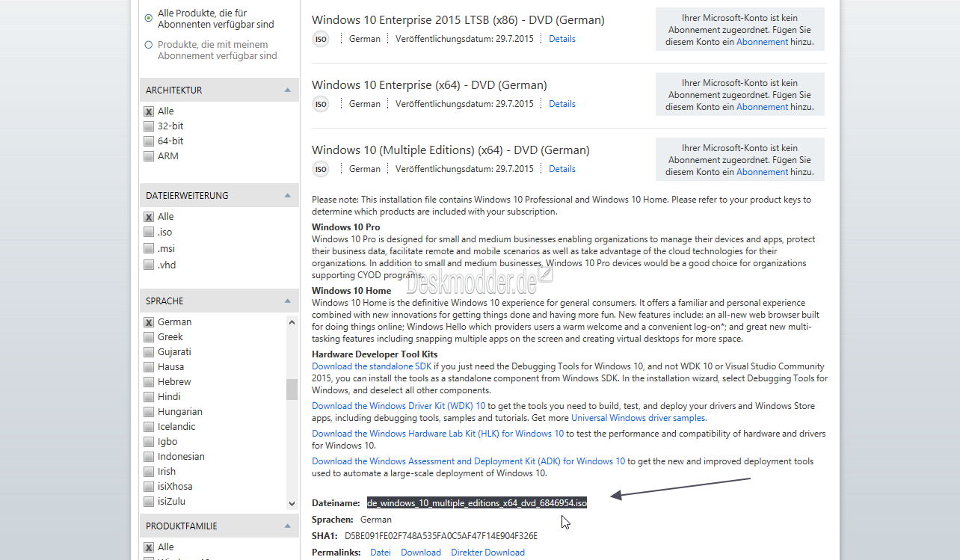Select 'Produkte, die mit meinem Abonnement verfügbar sind'
960x560 pixels.
(149, 45)
